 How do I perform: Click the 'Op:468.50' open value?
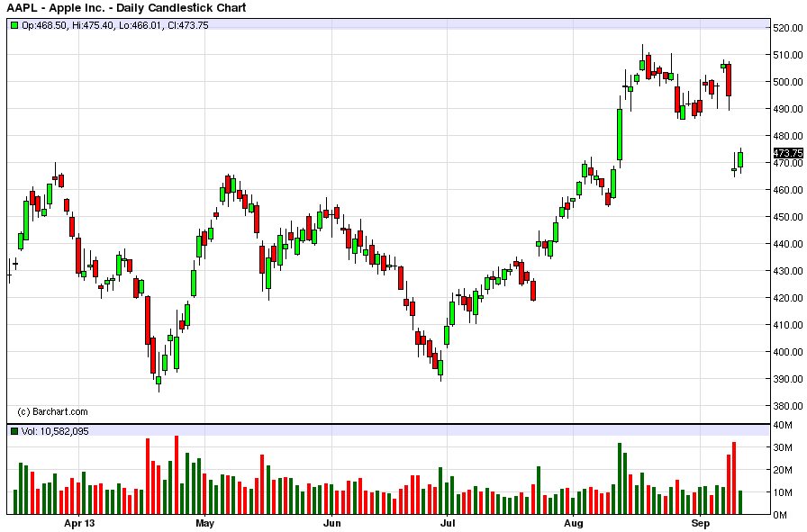pyautogui.click(x=44, y=25)
